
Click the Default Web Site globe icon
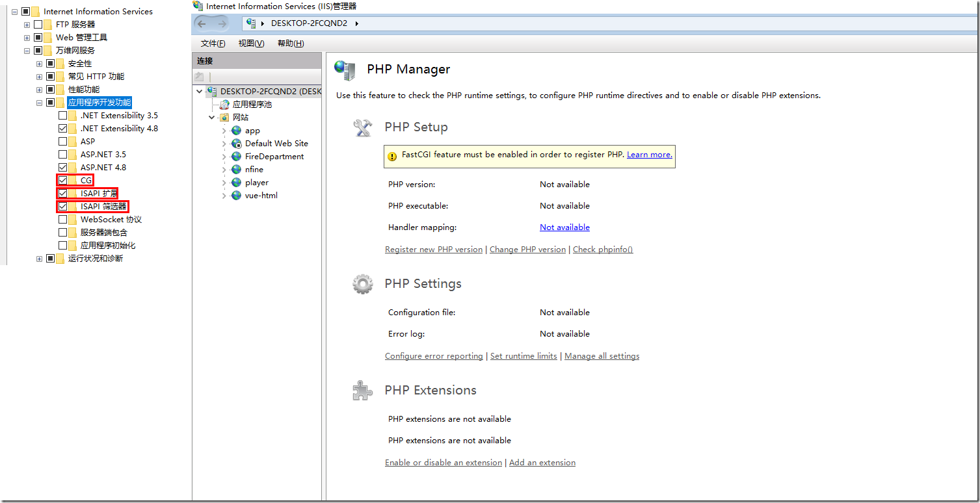[236, 143]
